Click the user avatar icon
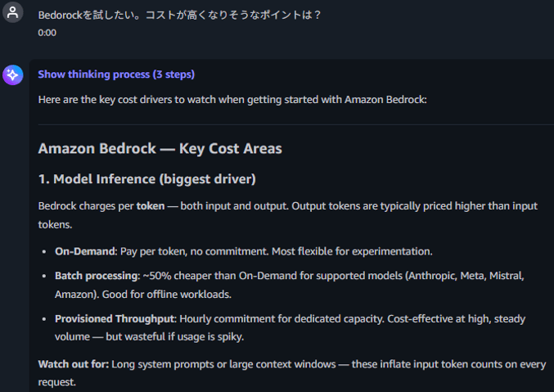This screenshot has width=554, height=392. point(13,12)
